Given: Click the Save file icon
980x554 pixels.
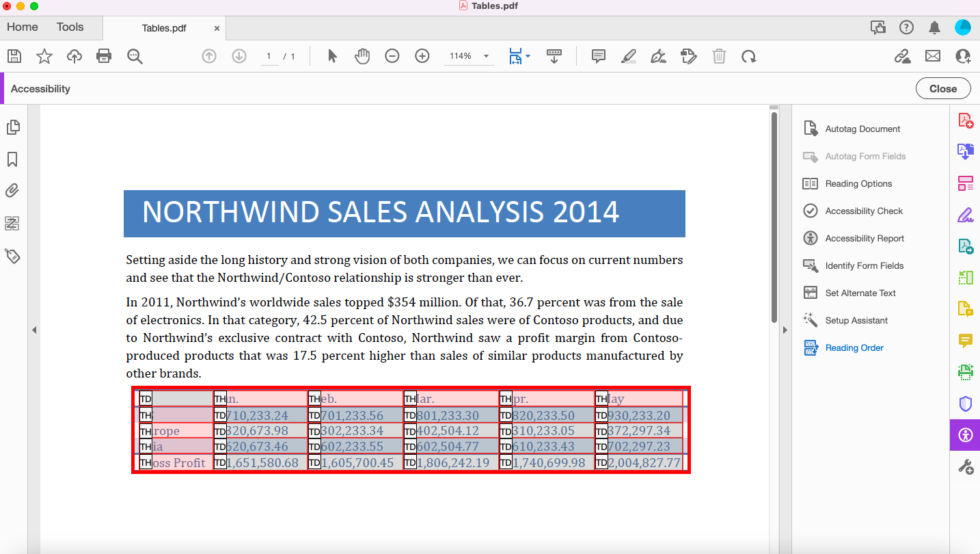Looking at the screenshot, I should click(x=14, y=56).
